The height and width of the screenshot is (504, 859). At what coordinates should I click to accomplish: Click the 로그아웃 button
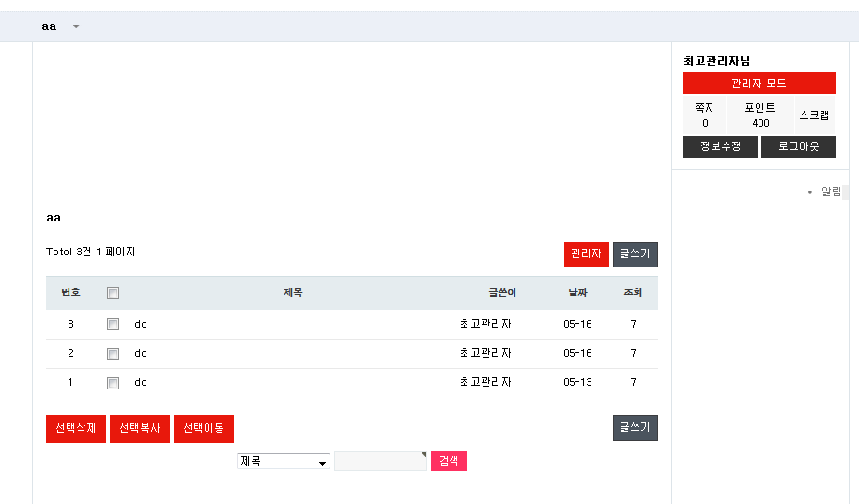tap(798, 146)
